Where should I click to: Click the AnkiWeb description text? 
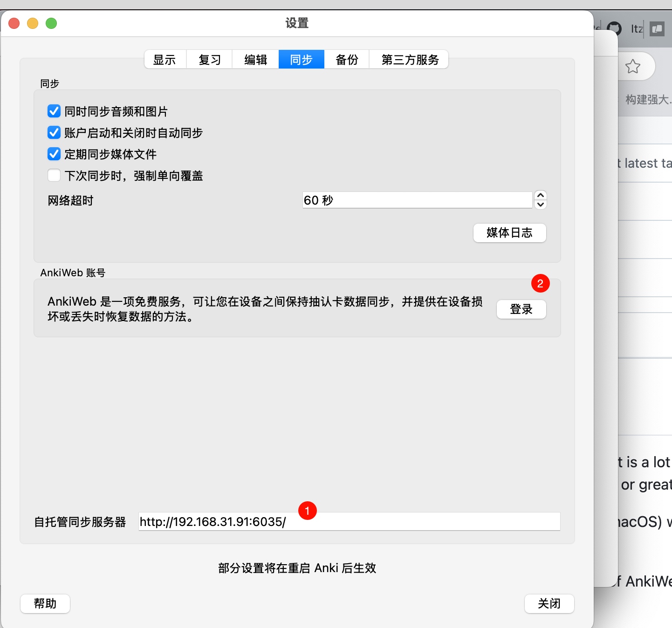(265, 309)
